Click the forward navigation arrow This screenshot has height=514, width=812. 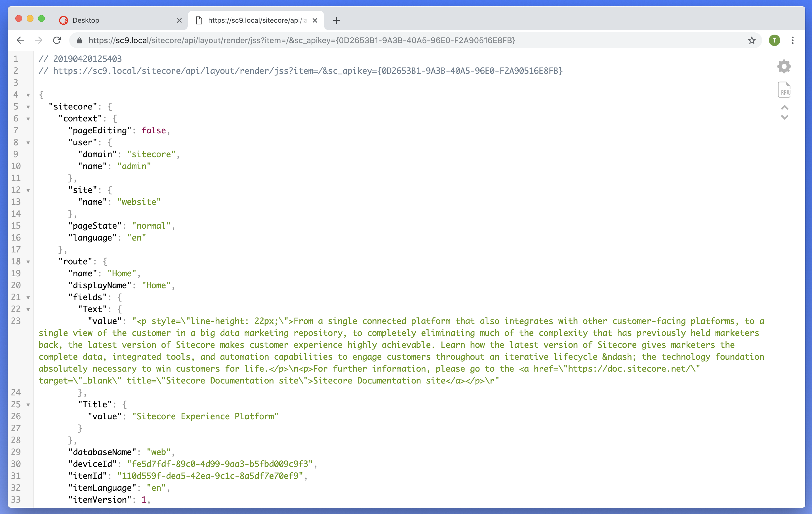[38, 41]
